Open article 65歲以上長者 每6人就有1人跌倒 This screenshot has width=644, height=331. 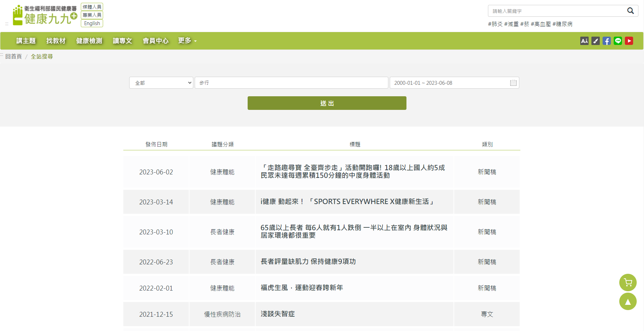coord(354,232)
